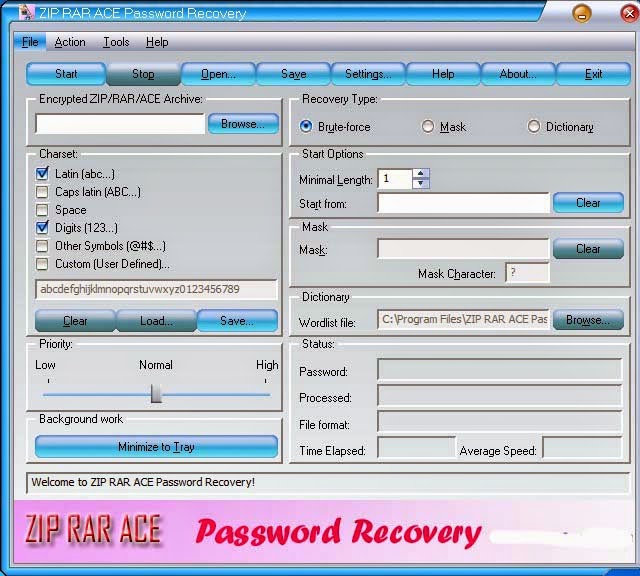The width and height of the screenshot is (640, 576).
Task: Clear the Mask field
Action: 588,249
